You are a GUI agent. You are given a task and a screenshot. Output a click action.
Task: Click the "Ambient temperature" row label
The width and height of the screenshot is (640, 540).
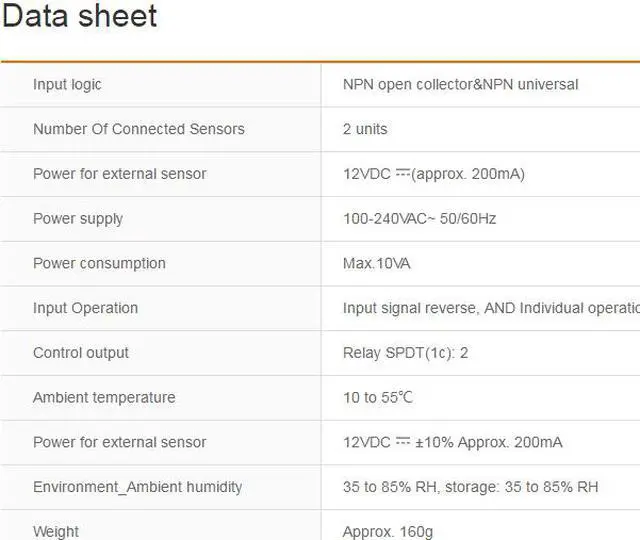point(104,398)
